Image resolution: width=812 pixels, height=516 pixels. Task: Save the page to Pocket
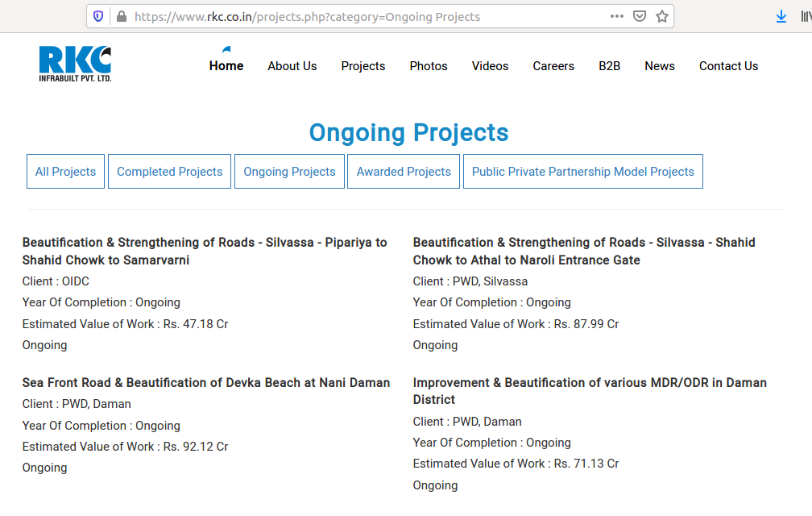(640, 16)
